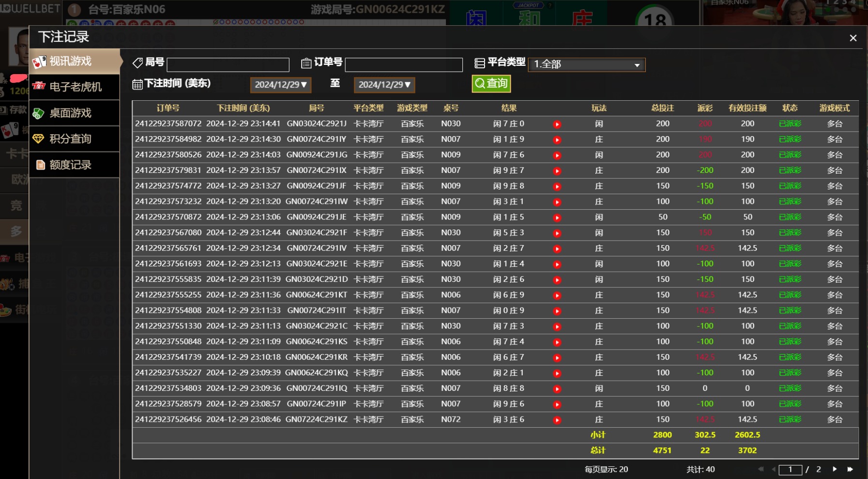Focus the 订单号 text field

pos(404,65)
